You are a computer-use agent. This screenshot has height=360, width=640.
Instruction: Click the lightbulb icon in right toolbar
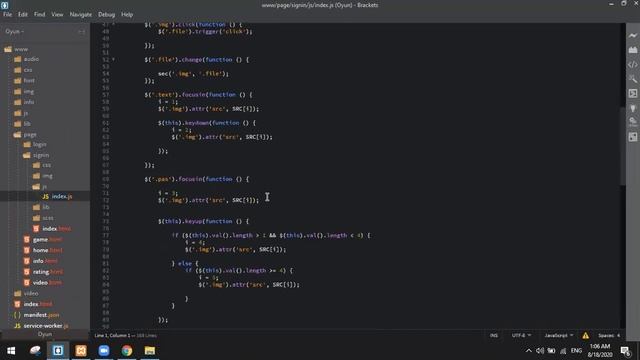633,108
